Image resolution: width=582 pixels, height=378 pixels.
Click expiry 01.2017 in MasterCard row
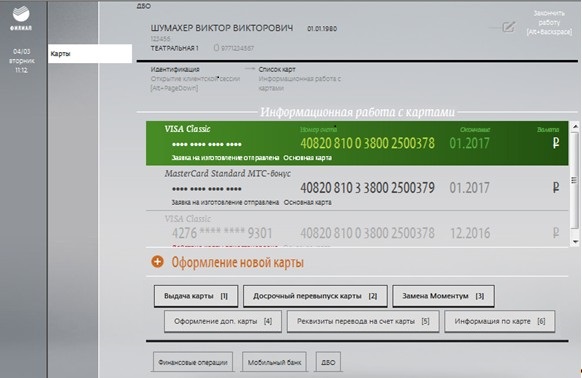470,188
